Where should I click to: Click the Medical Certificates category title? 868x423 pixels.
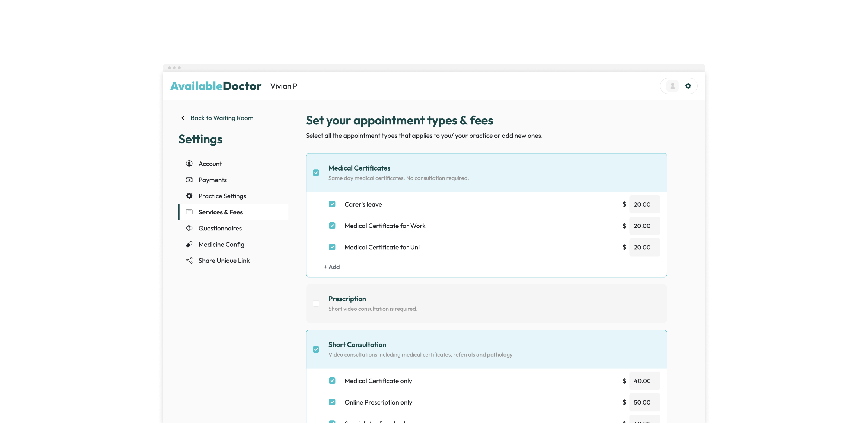[359, 168]
